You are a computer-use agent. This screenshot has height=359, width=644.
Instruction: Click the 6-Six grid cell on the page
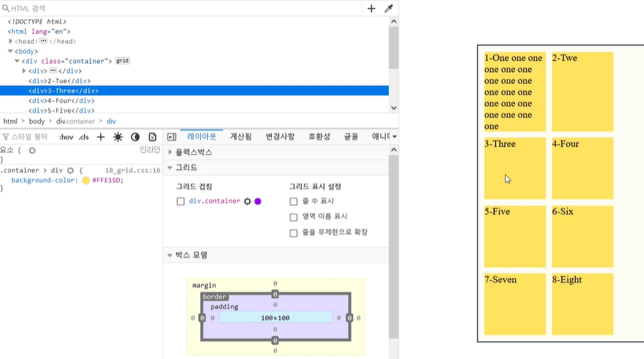coord(582,236)
